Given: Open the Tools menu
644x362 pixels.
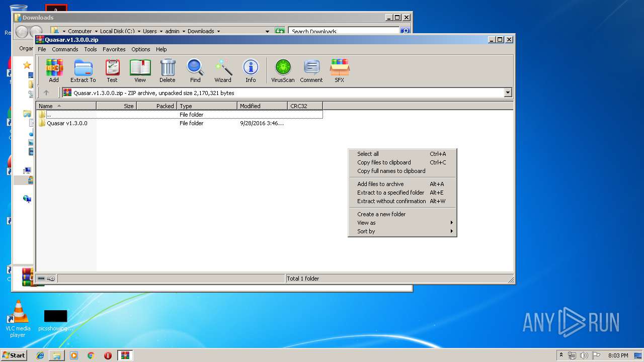Looking at the screenshot, I should pos(91,49).
